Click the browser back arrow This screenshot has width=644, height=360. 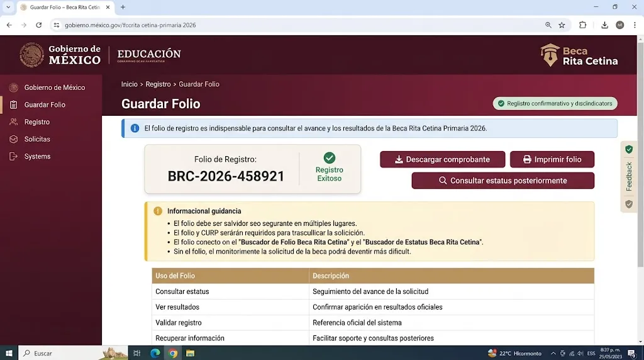(x=9, y=25)
